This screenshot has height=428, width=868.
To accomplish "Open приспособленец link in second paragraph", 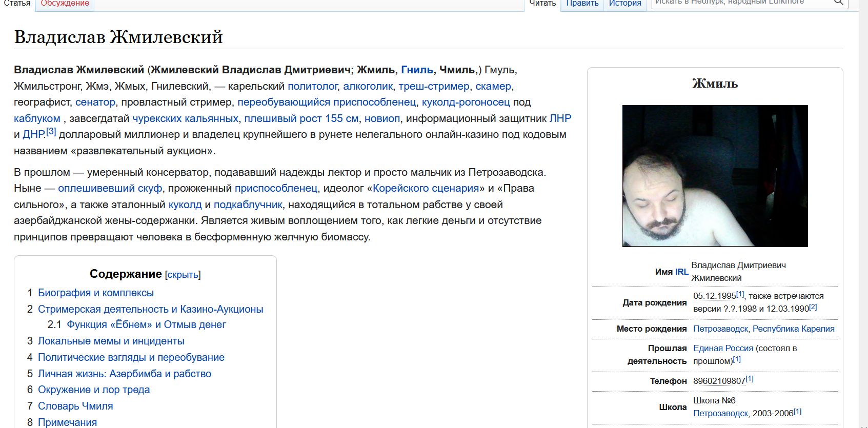I will point(276,188).
